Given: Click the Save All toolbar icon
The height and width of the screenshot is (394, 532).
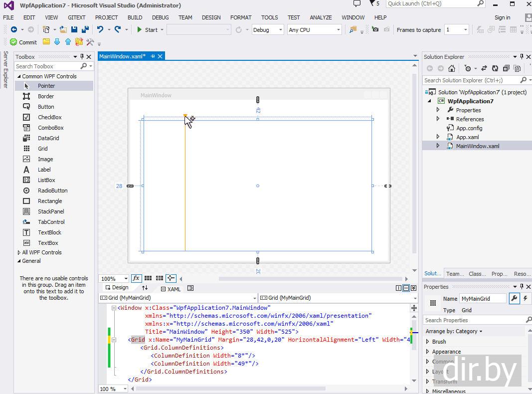Looking at the screenshot, I should 85,29.
